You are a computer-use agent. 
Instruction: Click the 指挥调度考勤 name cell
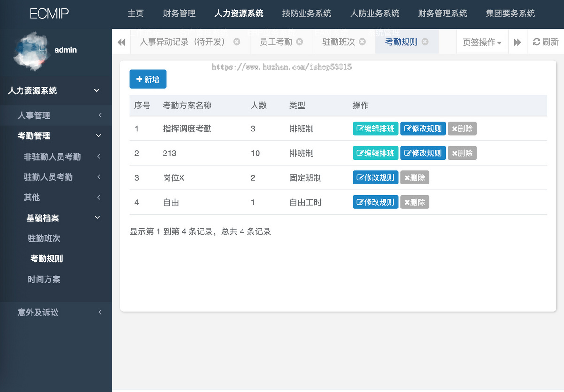[187, 129]
